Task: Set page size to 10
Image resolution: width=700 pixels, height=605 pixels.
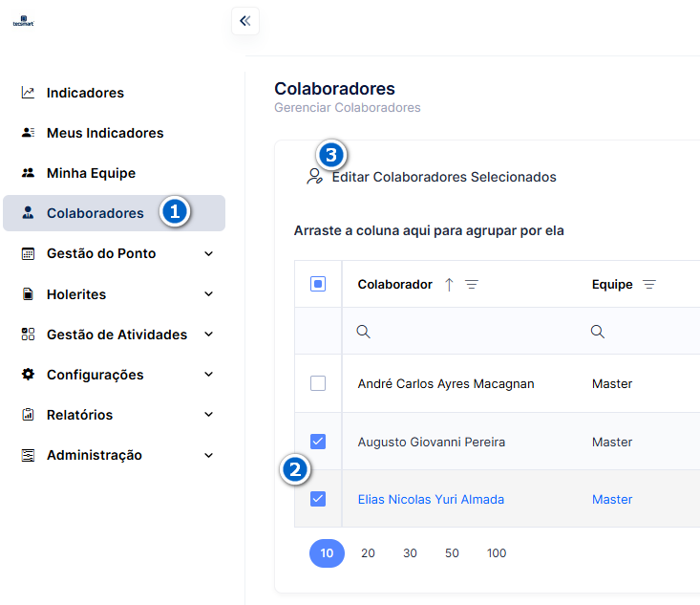Action: [x=327, y=553]
